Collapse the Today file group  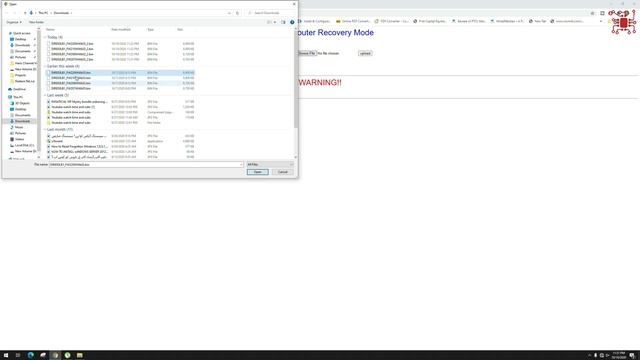pyautogui.click(x=45, y=37)
